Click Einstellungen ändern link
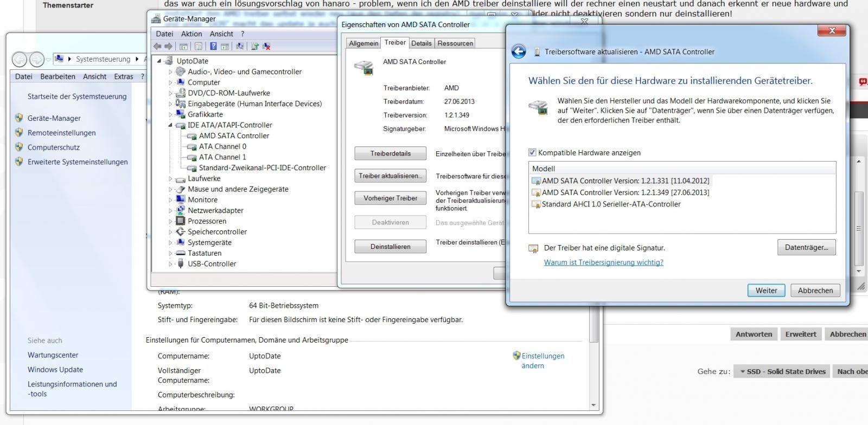Screen dimensions: 868x425 [x=542, y=361]
